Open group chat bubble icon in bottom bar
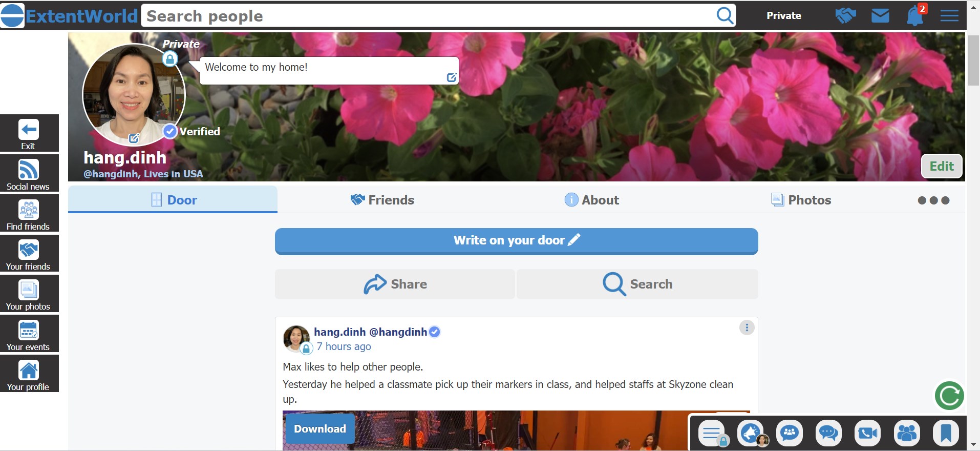Viewport: 980px width, 451px height. (789, 434)
